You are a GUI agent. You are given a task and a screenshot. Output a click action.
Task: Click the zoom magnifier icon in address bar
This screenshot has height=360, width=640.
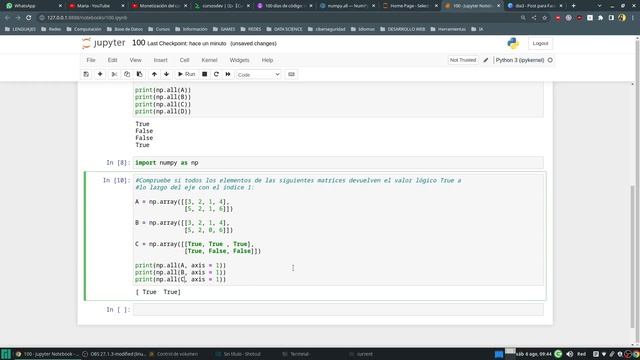tap(523, 18)
